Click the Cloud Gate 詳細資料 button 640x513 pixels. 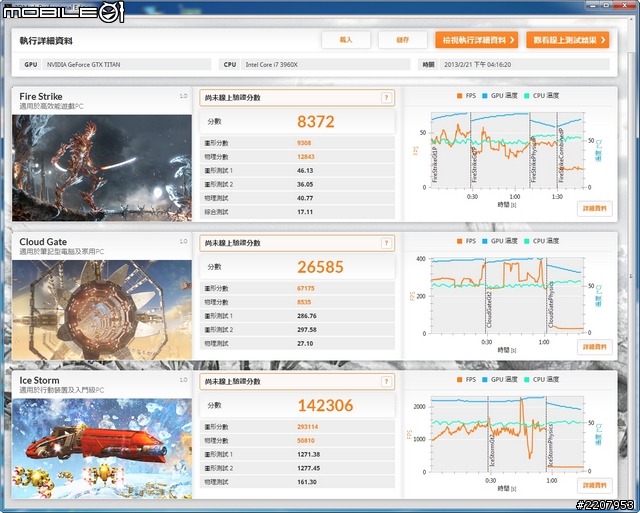tap(595, 347)
